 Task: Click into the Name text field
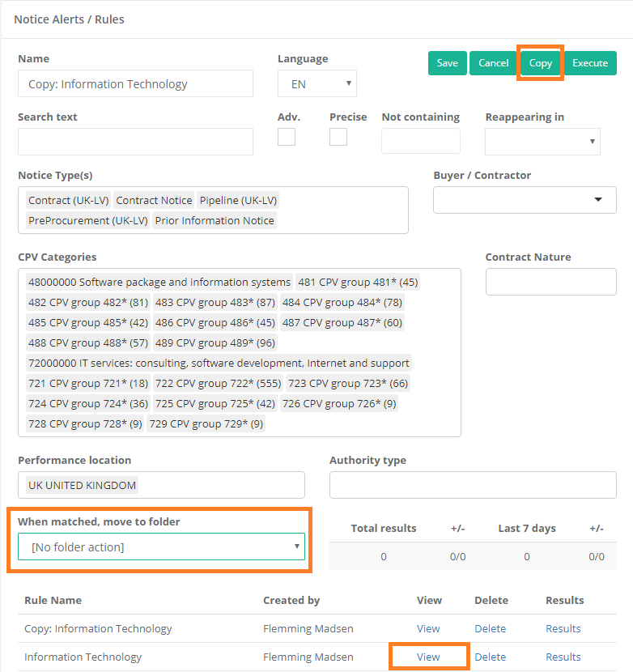(135, 83)
